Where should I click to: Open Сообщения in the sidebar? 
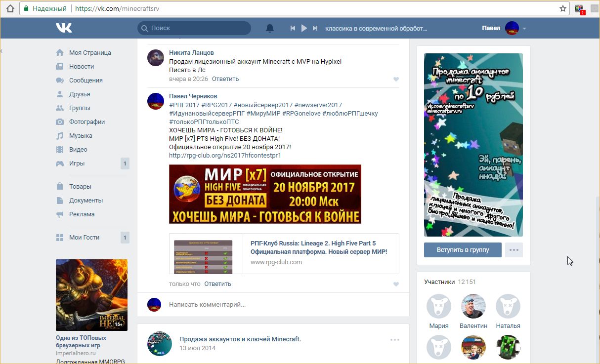point(86,80)
